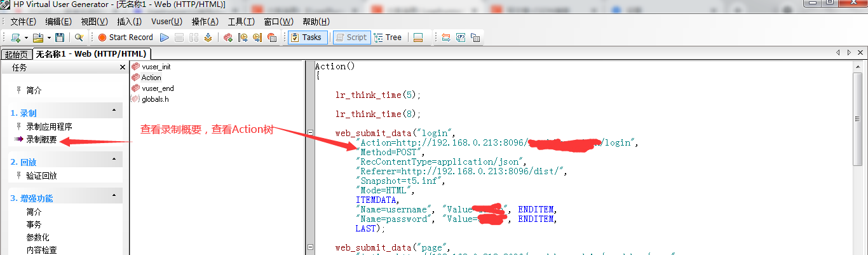868x255 pixels.
Task: Switch to the 起始页 tab
Action: [17, 54]
